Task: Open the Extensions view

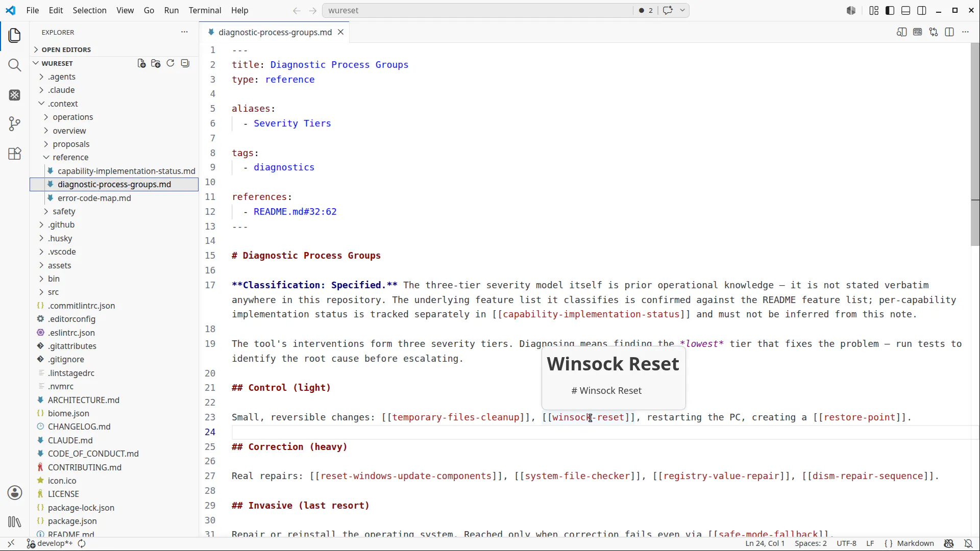Action: [x=14, y=154]
